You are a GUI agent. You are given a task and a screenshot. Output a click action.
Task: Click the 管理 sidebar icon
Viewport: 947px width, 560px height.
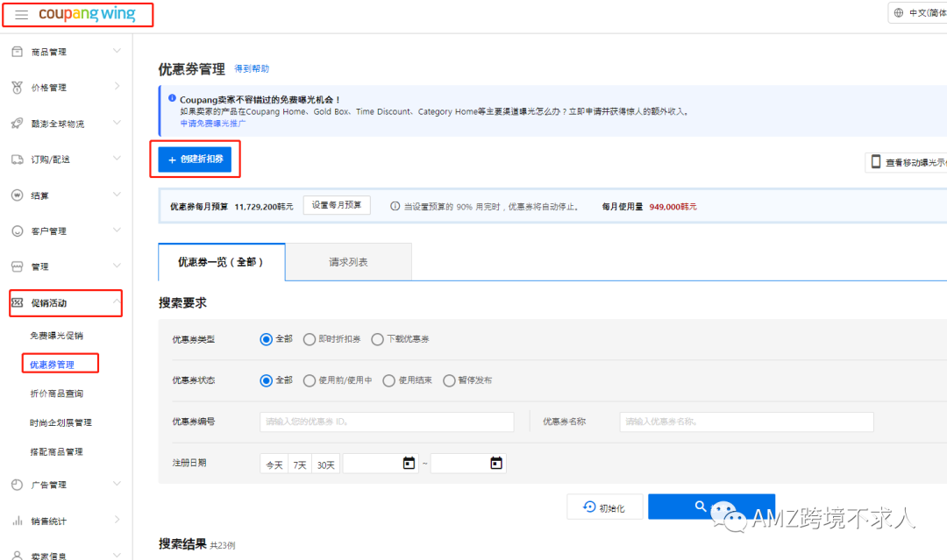[18, 266]
